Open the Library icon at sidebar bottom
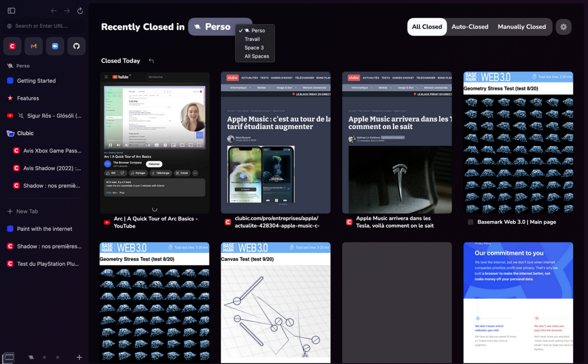This screenshot has width=588, height=364. [9, 357]
